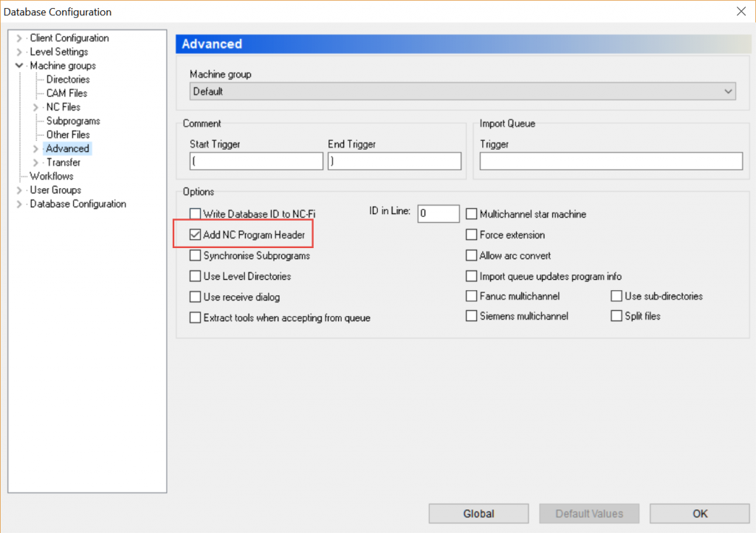Open the CAM Files tree item
This screenshot has height=533, width=756.
[x=66, y=94]
